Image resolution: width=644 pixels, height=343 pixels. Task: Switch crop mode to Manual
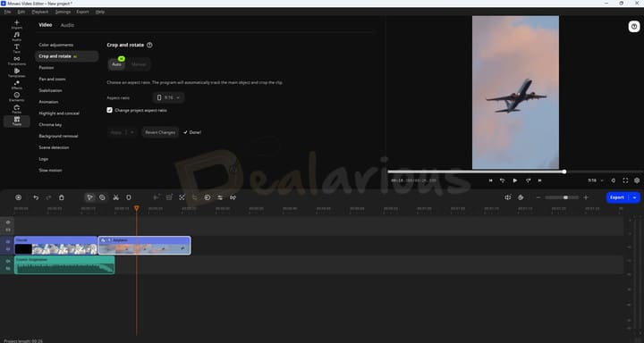139,64
